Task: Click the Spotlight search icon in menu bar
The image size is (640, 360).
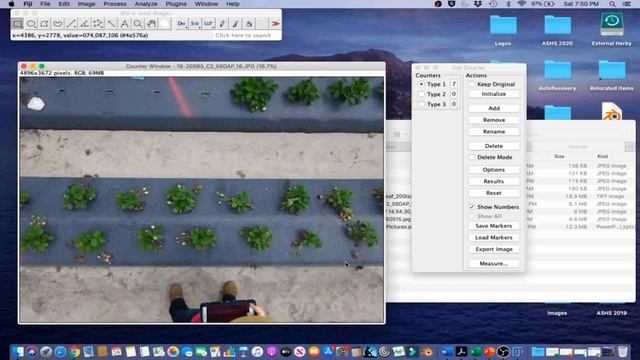Action: (x=612, y=4)
